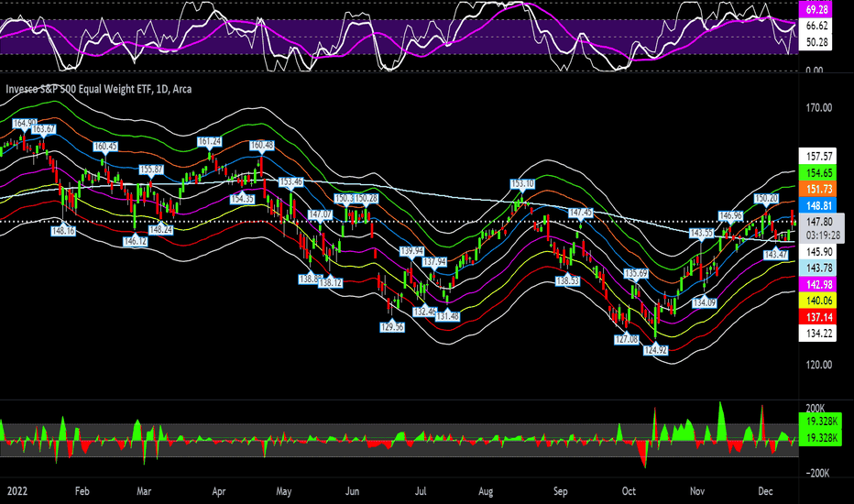Screen dimensions: 854x504
Task: Click the 2022 label on time axis
Action: (16, 491)
